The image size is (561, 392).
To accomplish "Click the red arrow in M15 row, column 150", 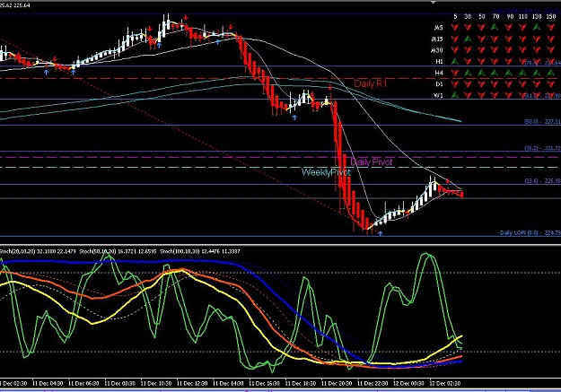I will 551,39.
